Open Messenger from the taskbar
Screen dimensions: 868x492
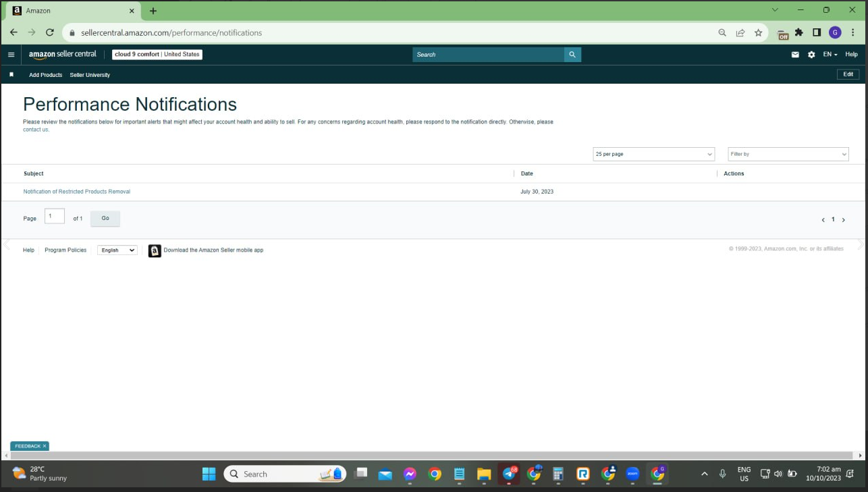coord(410,474)
